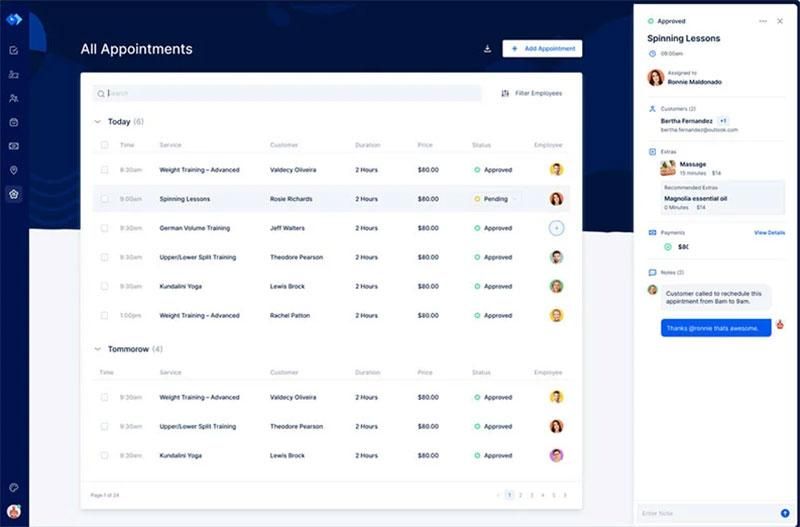Check Today's Kundalini Yoga row checkbox
Screen dimensions: 800x527
tap(104, 286)
